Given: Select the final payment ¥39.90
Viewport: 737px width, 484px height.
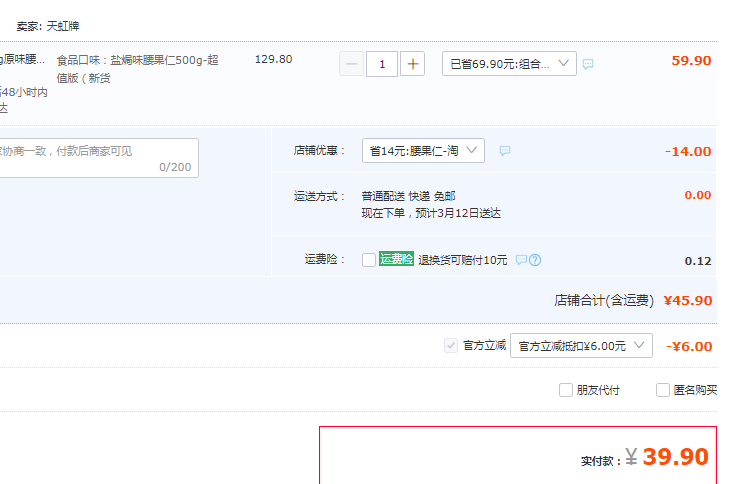Looking at the screenshot, I should [666, 457].
